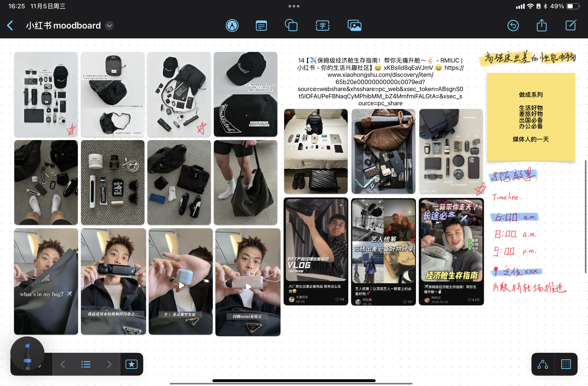
Task: Go to the next scene chevron
Action: click(x=109, y=364)
